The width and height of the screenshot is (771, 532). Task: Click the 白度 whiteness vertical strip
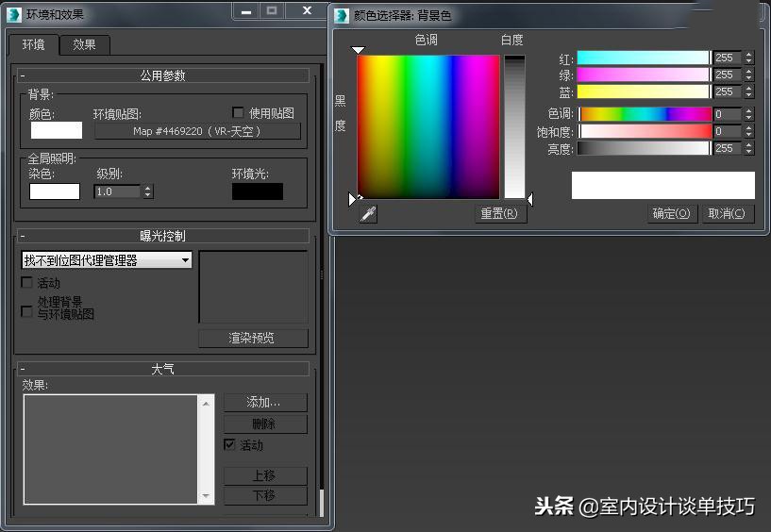click(x=515, y=126)
